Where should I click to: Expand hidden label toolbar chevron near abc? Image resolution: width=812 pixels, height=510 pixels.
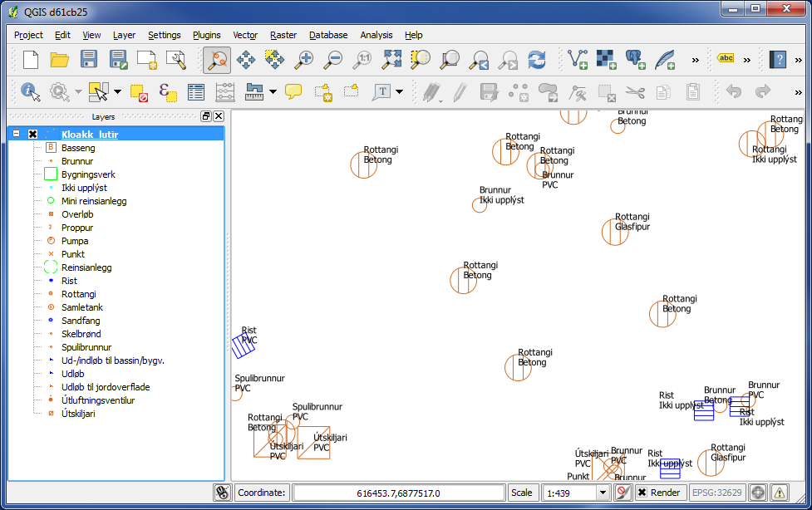click(x=746, y=60)
